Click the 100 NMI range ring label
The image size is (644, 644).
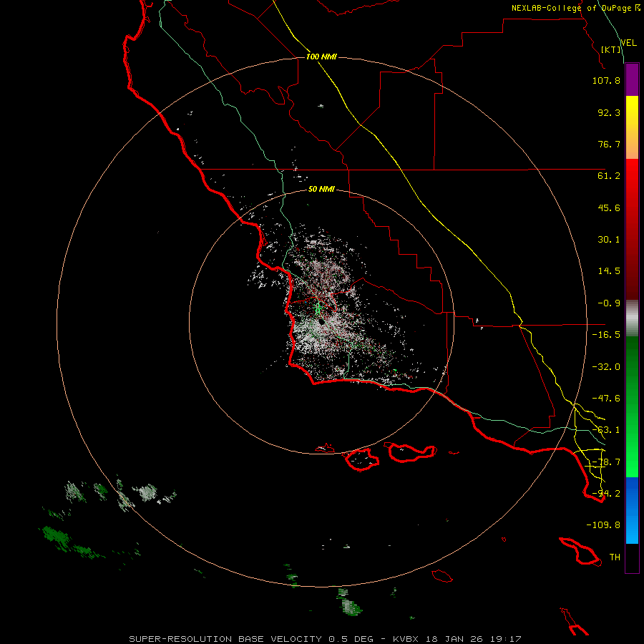click(x=321, y=57)
